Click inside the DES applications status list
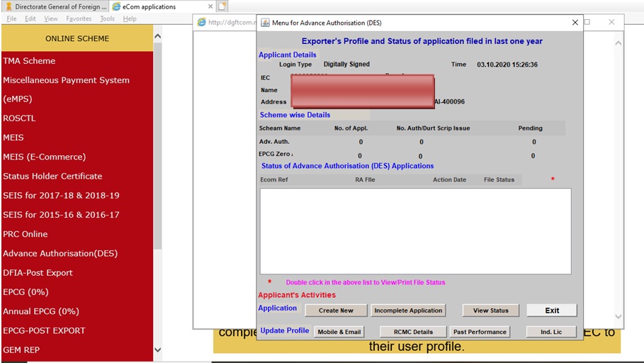The width and height of the screenshot is (644, 363). [415, 231]
